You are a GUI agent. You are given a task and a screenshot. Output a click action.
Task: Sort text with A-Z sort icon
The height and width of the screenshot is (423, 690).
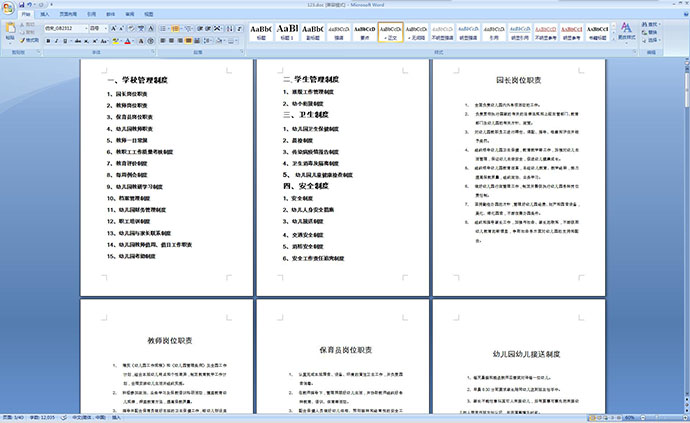tap(229, 28)
